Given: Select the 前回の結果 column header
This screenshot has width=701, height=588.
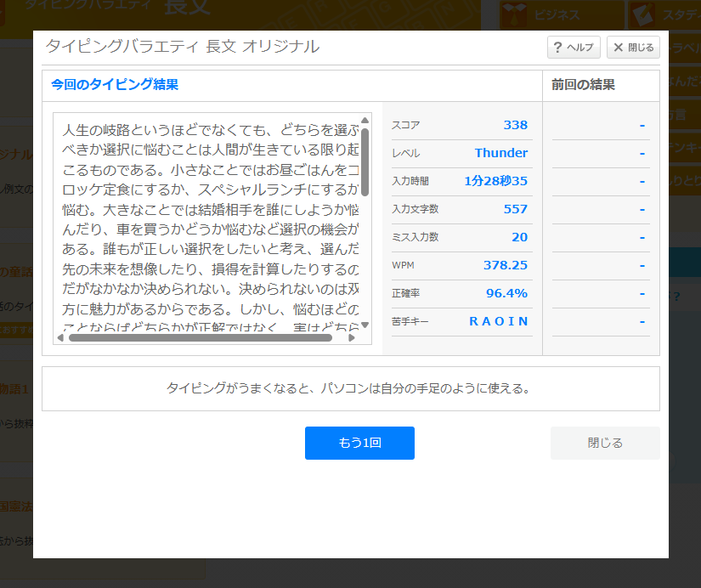Looking at the screenshot, I should click(x=583, y=85).
